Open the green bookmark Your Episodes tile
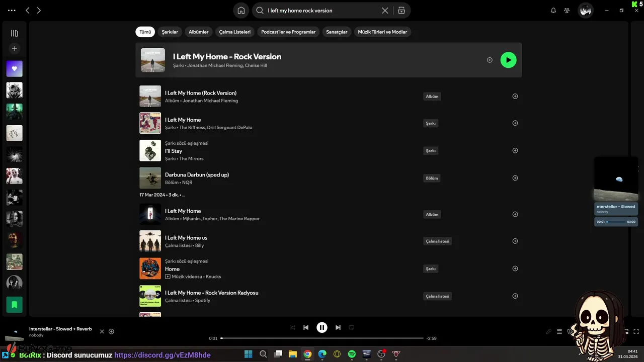 click(x=14, y=304)
